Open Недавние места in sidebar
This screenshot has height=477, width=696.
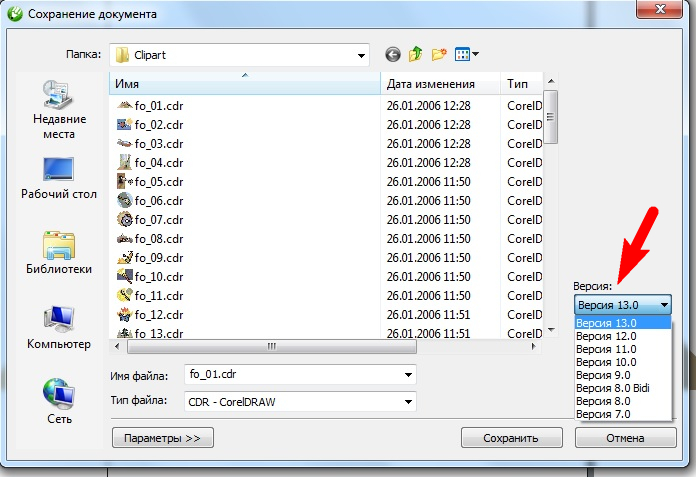[59, 110]
